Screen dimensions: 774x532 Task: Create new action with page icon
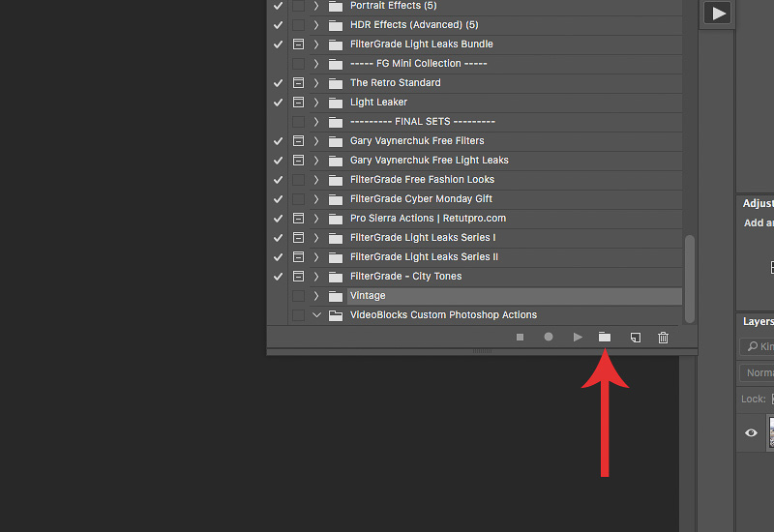(x=636, y=338)
